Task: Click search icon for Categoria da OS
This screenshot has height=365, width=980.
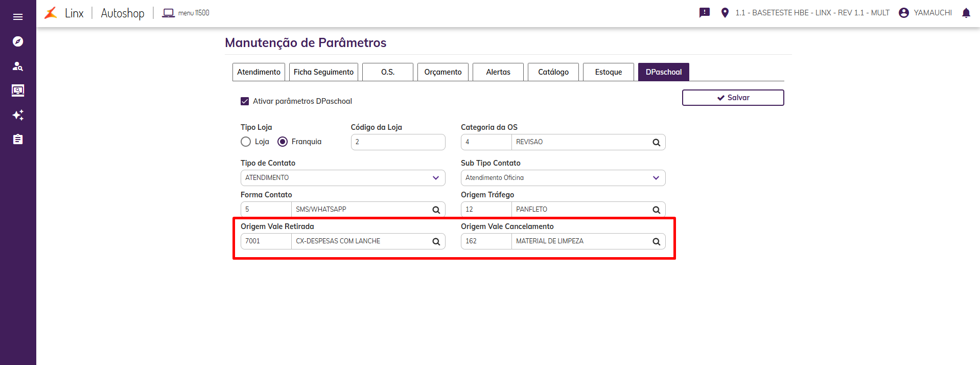Action: coord(657,143)
